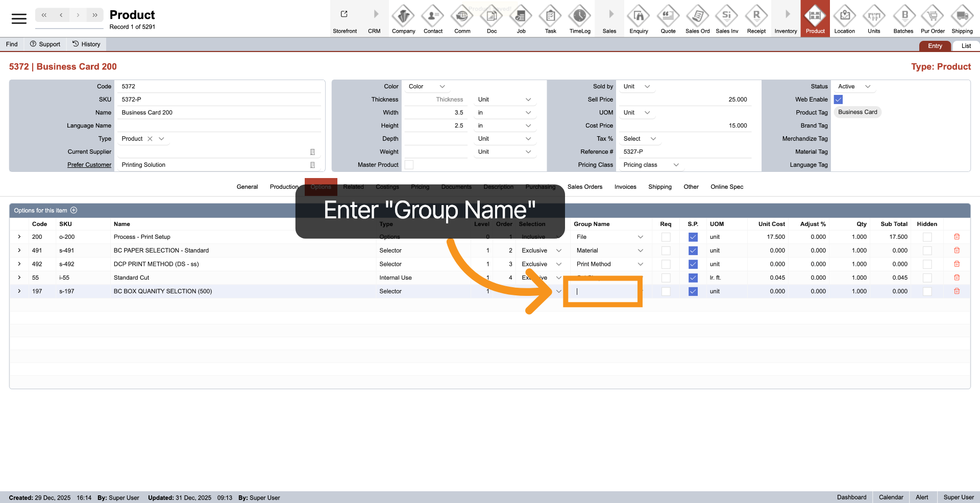The height and width of the screenshot is (503, 980).
Task: Expand the BC PAPER SELECTION row
Action: click(x=19, y=250)
